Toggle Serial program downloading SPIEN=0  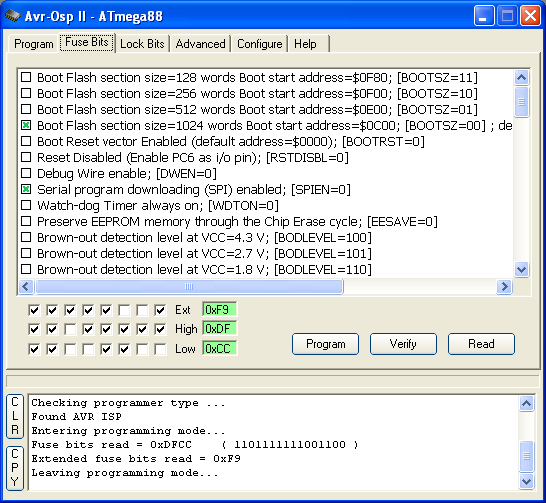(26, 189)
